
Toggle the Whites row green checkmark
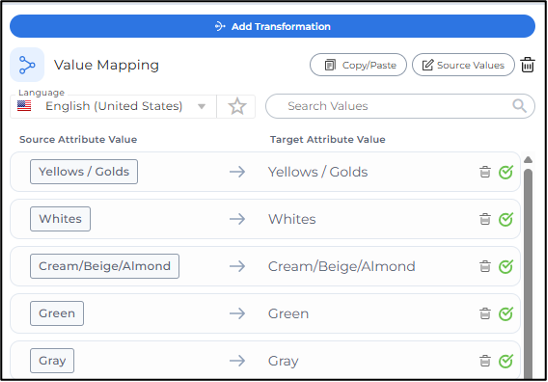[506, 219]
